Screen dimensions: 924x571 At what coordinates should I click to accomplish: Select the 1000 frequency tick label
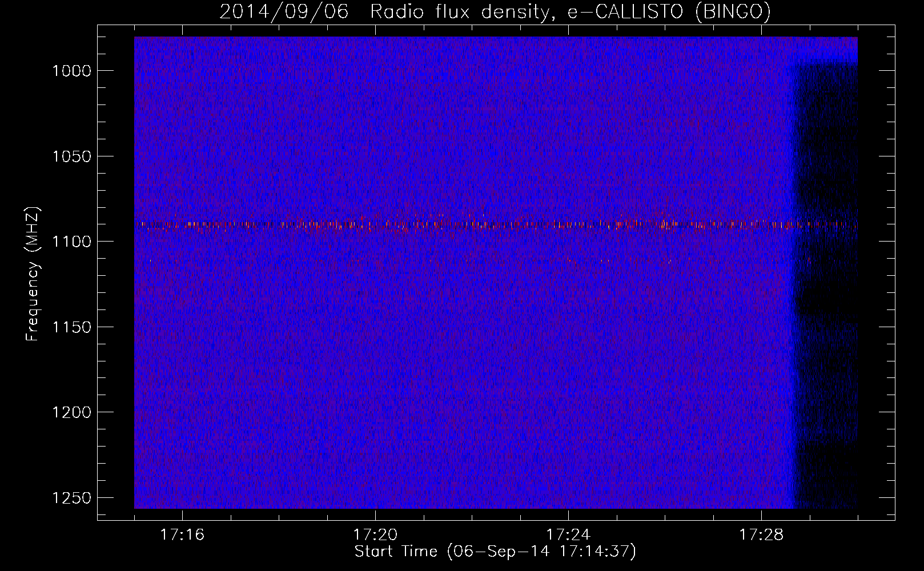[71, 71]
